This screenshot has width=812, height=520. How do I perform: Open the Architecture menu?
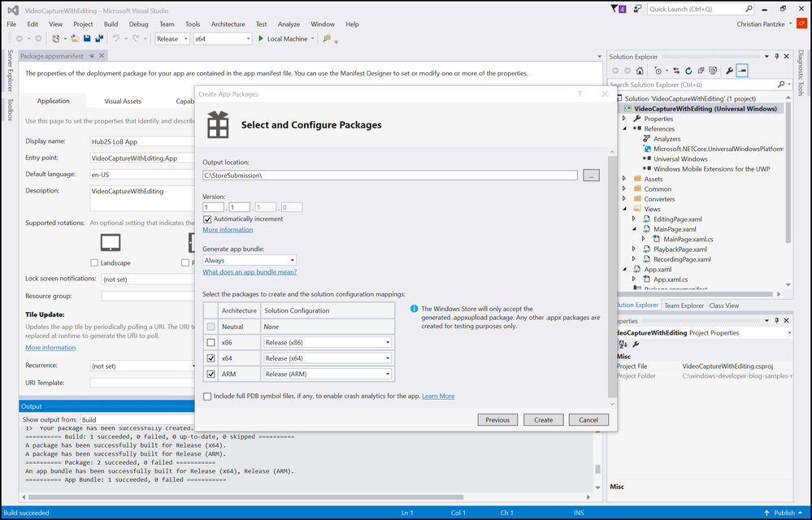pyautogui.click(x=228, y=24)
